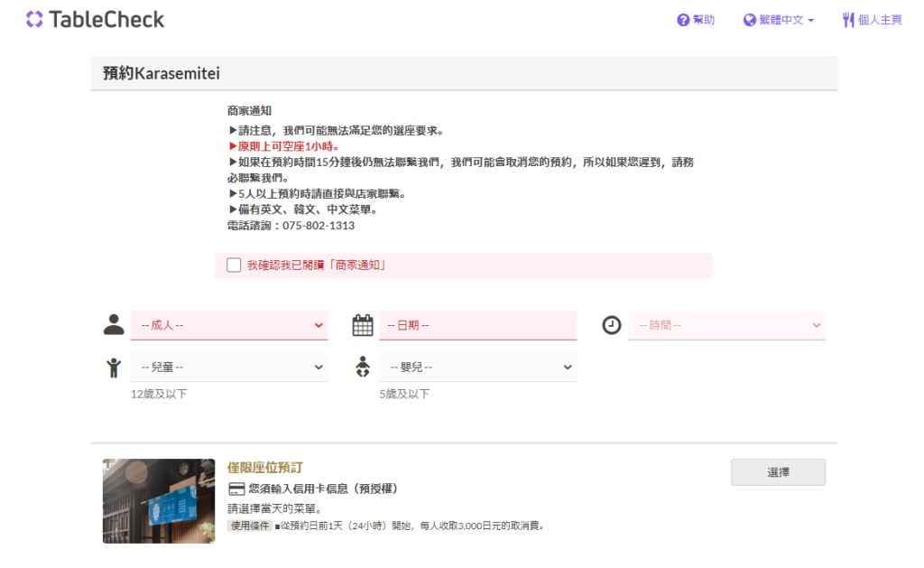The image size is (924, 568).
Task: Click the help question mark icon
Action: click(x=683, y=20)
